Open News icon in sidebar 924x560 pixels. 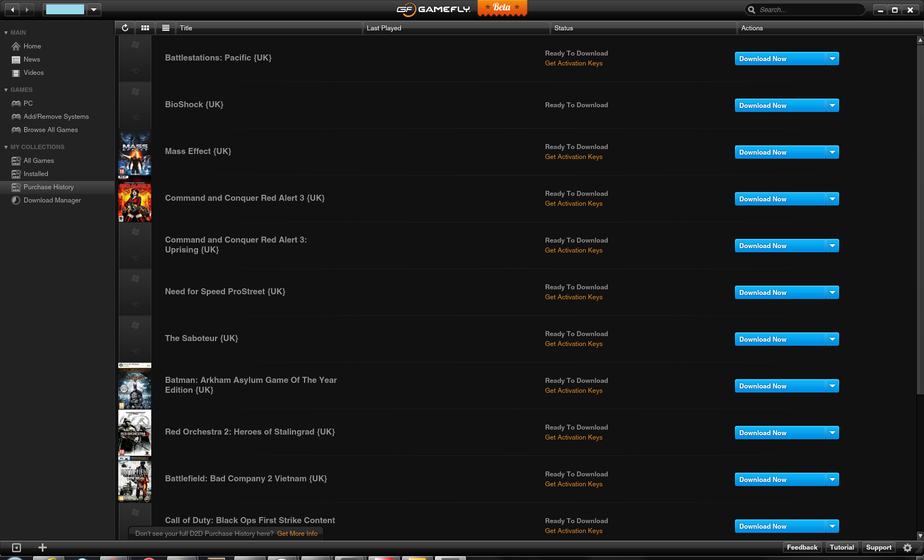point(16,59)
